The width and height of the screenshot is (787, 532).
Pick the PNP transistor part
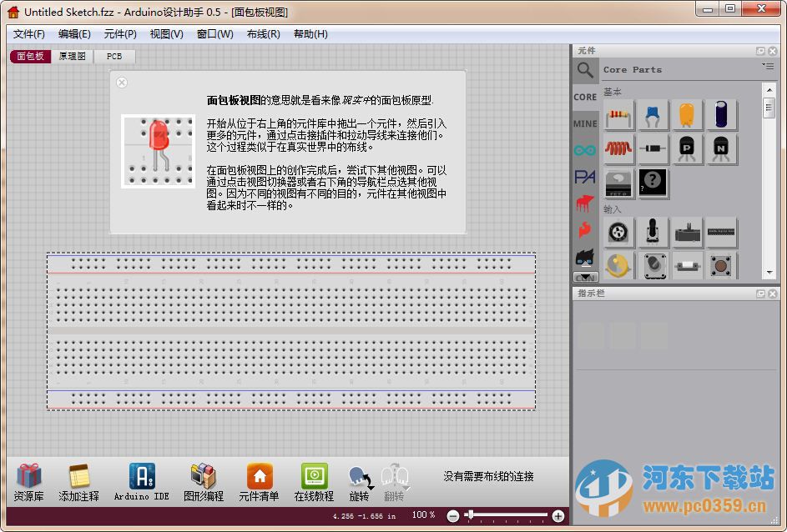687,149
